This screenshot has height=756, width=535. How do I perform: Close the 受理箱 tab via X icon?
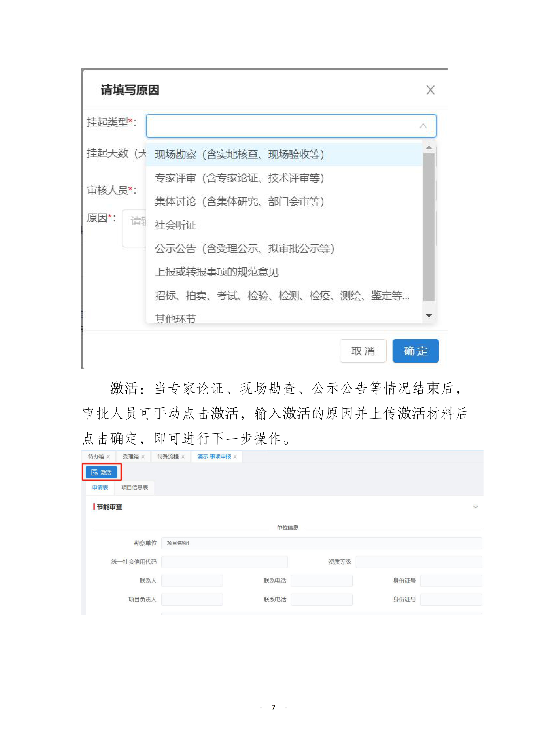(x=143, y=457)
